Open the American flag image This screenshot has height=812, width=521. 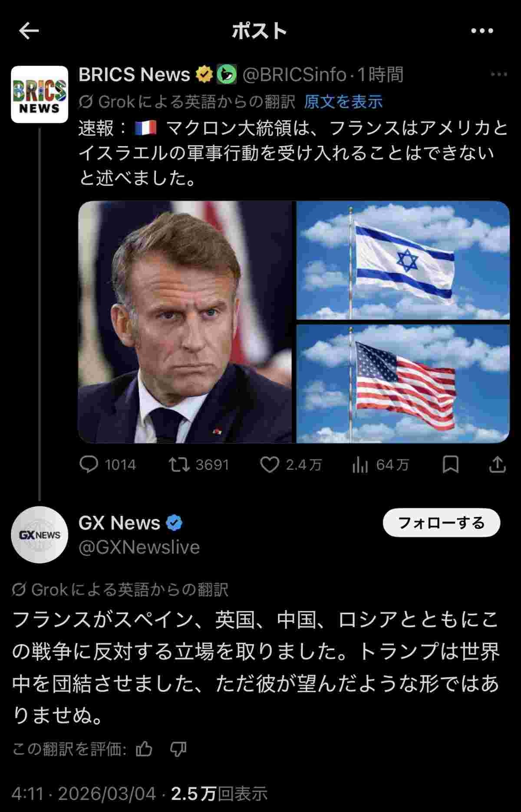[403, 384]
